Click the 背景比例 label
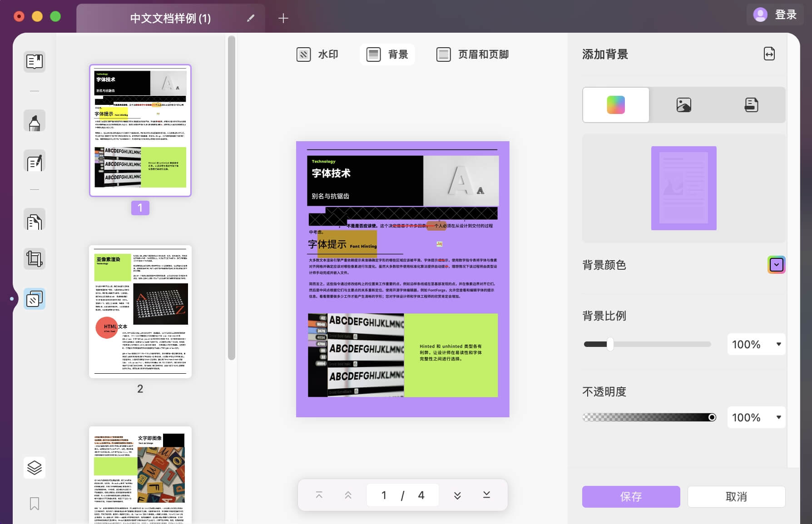 point(604,316)
